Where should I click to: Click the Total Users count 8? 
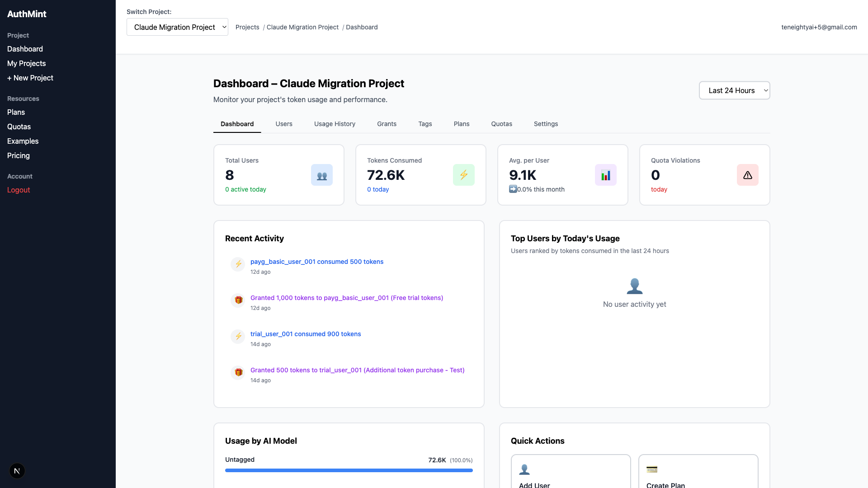230,175
